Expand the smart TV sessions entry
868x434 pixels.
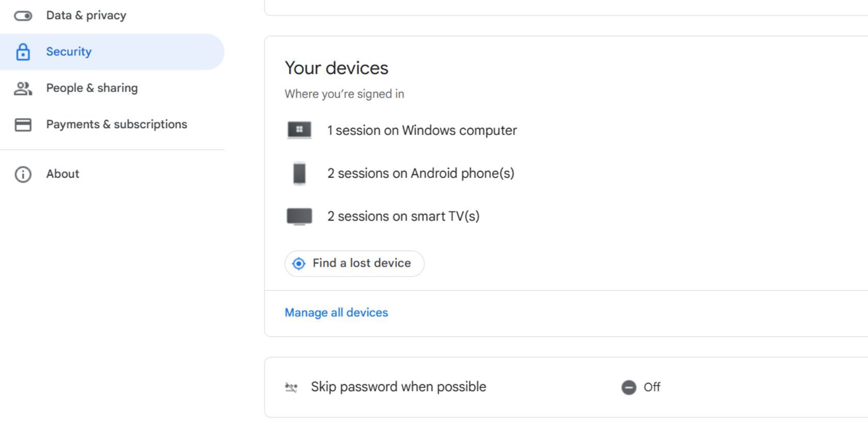[403, 216]
